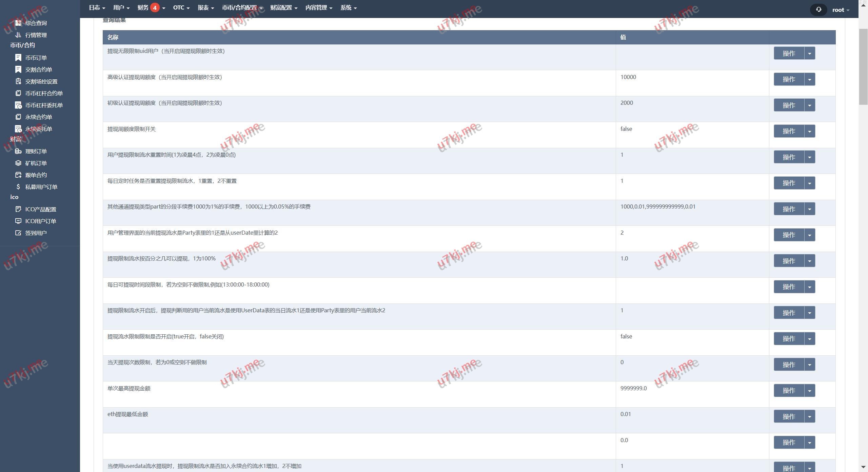This screenshot has width=868, height=472.
Task: Click the 币币订单 bookmark icon
Action: pos(18,58)
